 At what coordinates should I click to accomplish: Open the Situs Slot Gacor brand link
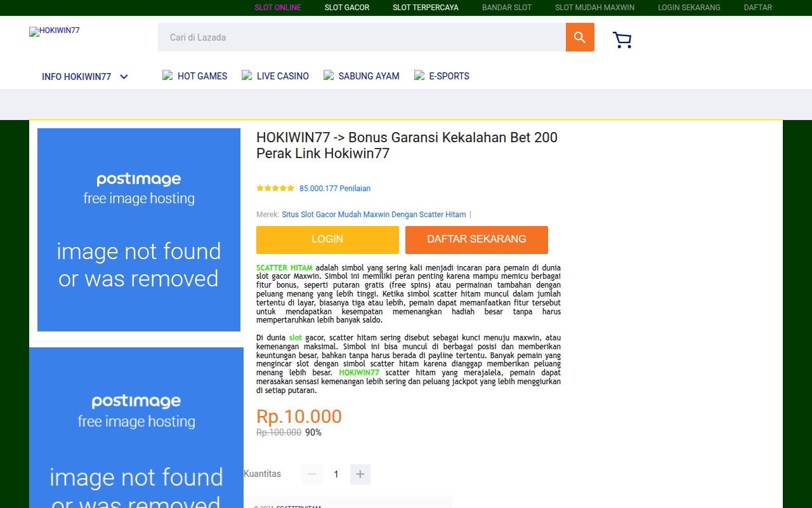coord(374,215)
